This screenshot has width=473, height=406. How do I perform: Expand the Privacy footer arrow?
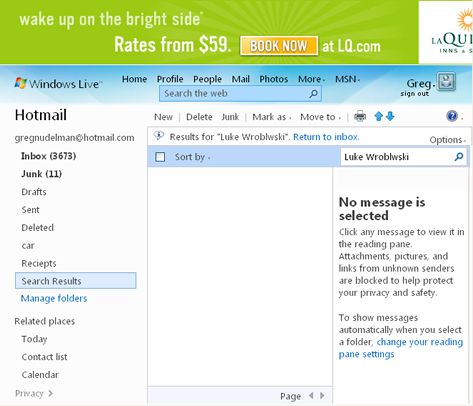point(50,393)
